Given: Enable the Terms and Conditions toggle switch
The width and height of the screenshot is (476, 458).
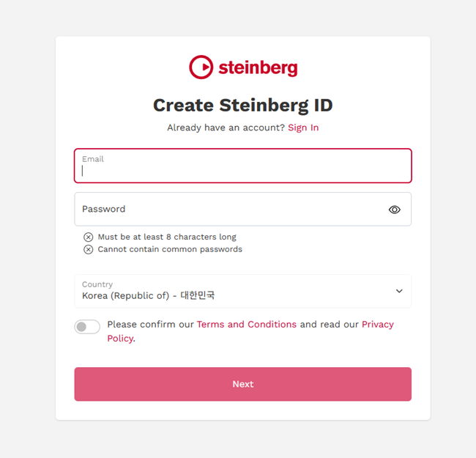Looking at the screenshot, I should point(87,327).
